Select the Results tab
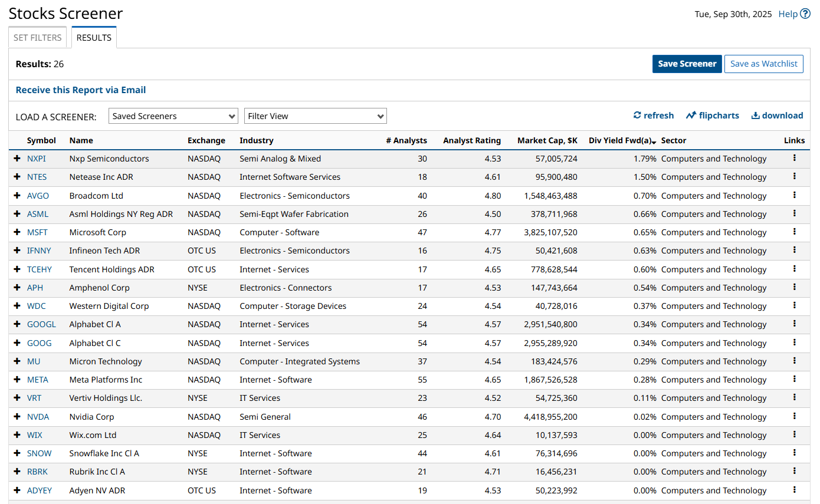 pos(94,38)
